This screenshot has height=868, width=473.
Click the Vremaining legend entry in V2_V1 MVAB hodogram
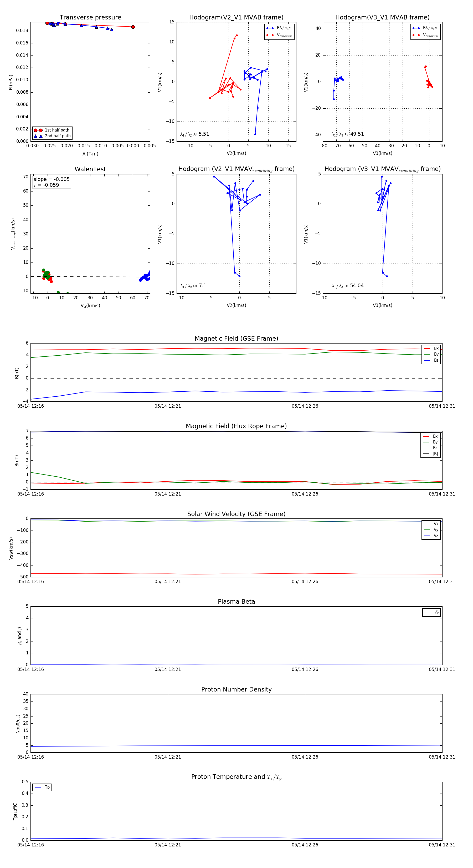pos(279,35)
